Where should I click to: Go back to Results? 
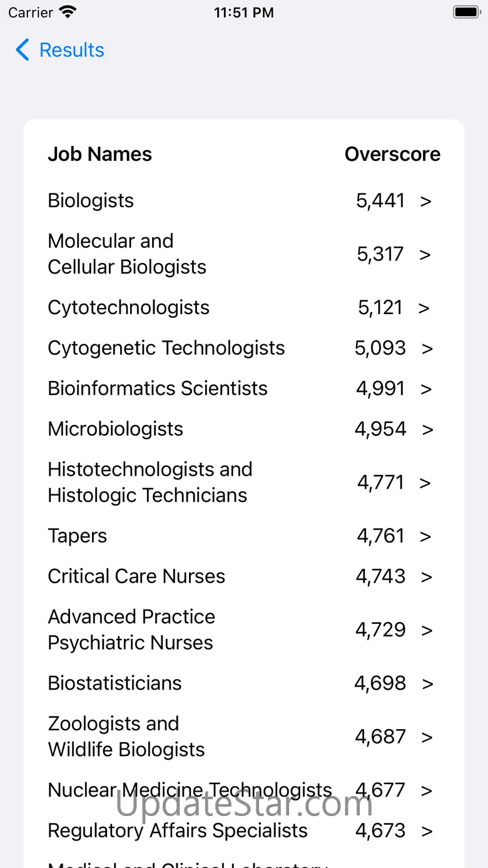pos(71,50)
